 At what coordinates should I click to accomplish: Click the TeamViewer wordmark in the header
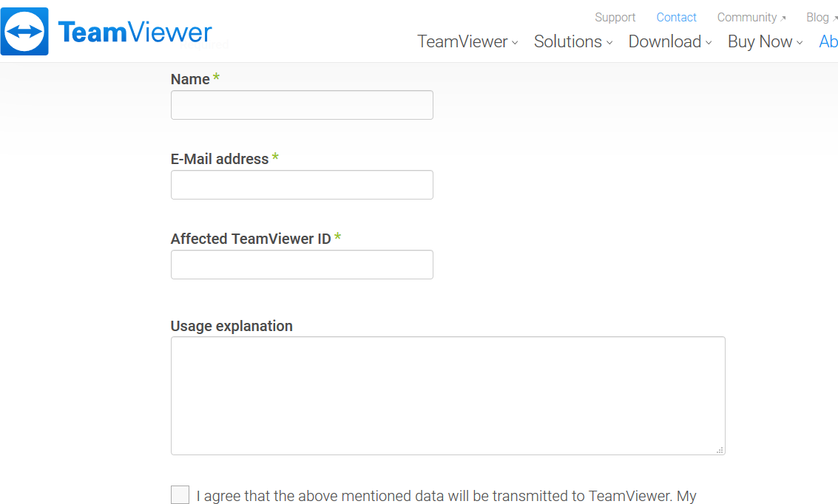click(x=135, y=32)
